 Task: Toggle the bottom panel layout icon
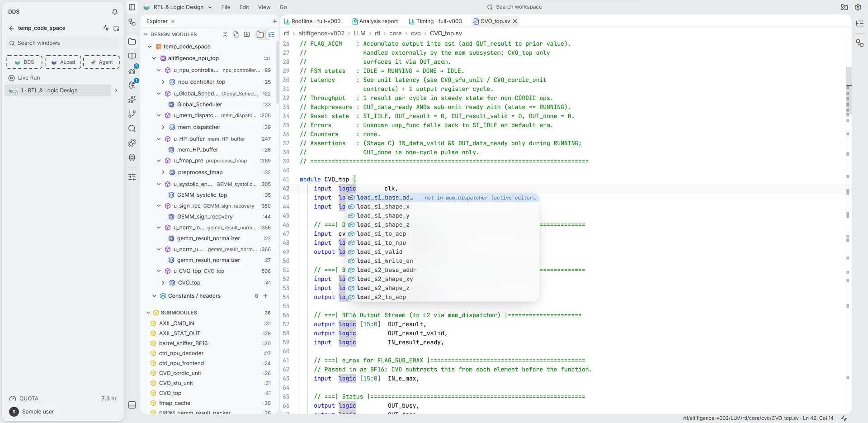tap(132, 405)
